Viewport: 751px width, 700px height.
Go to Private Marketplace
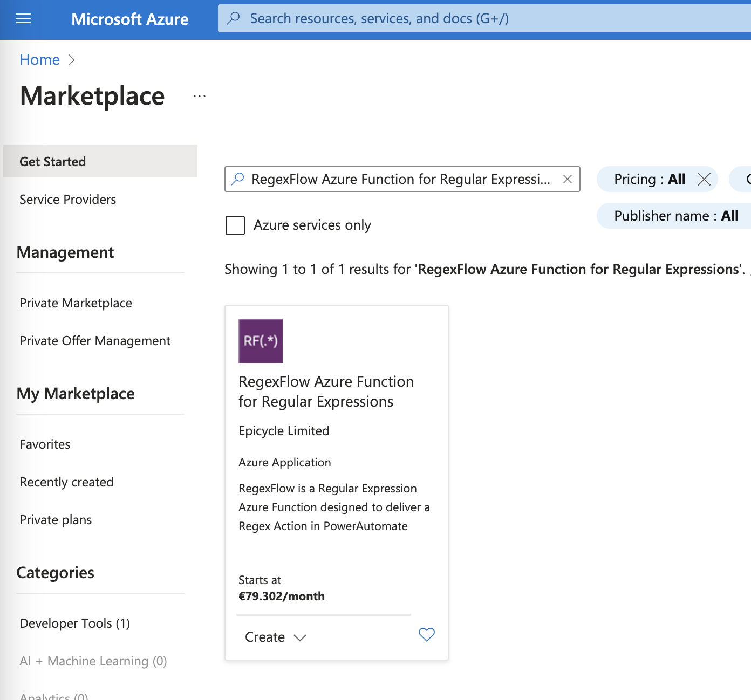pyautogui.click(x=76, y=303)
